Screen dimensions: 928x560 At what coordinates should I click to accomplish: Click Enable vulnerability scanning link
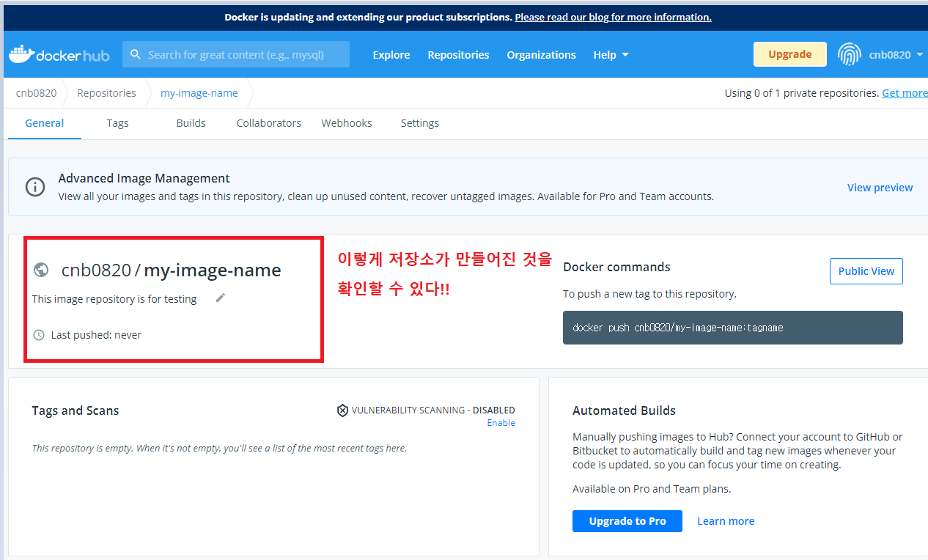coord(501,423)
